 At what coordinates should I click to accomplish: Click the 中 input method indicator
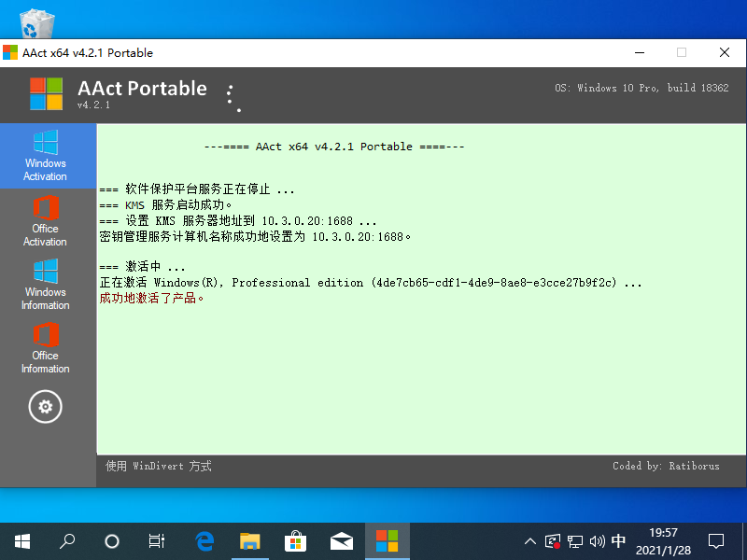pos(618,540)
